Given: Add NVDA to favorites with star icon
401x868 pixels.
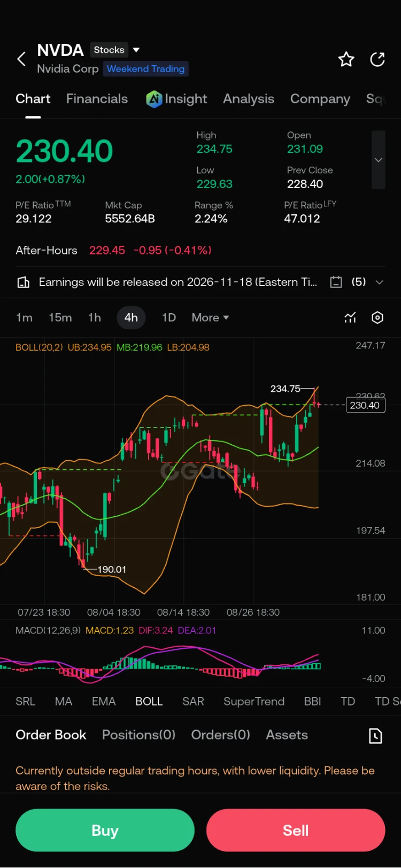Looking at the screenshot, I should 346,59.
